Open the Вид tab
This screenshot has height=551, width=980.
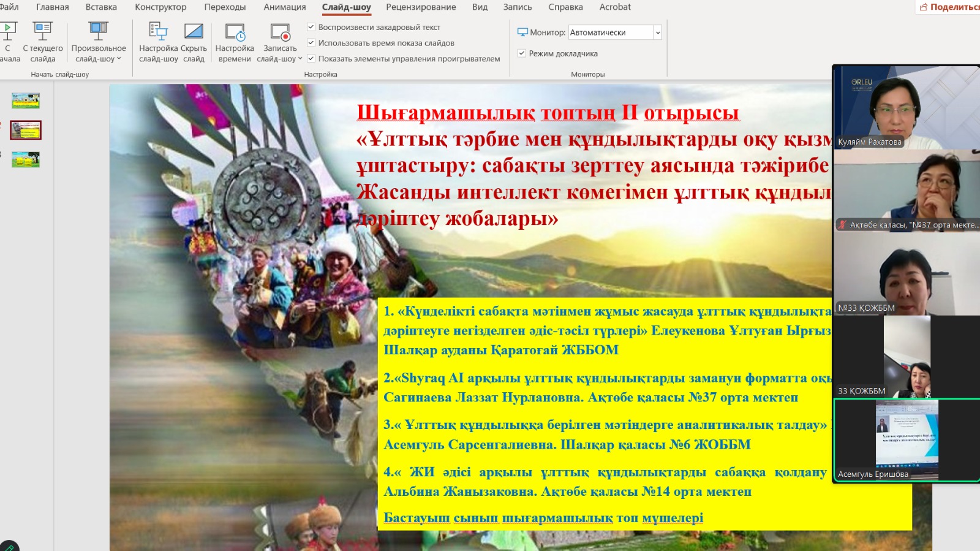pyautogui.click(x=480, y=7)
